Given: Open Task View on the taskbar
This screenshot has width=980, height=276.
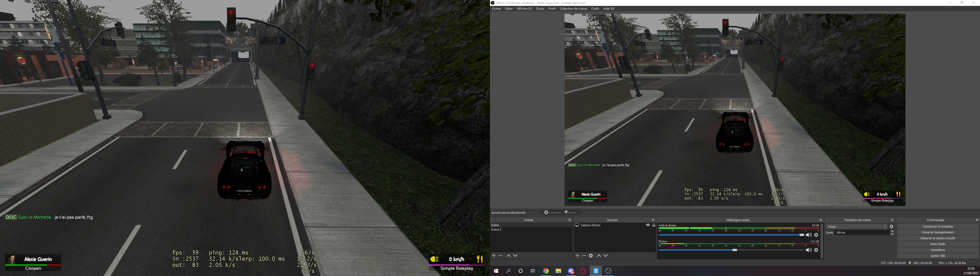Looking at the screenshot, I should tap(533, 271).
